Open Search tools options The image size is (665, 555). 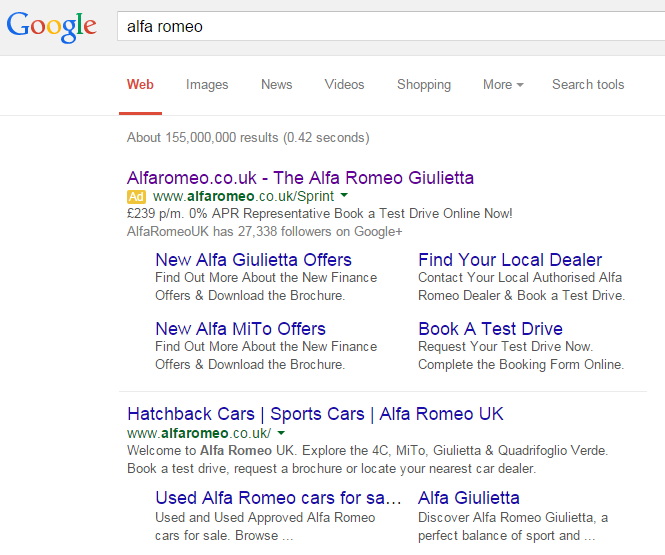coord(588,84)
